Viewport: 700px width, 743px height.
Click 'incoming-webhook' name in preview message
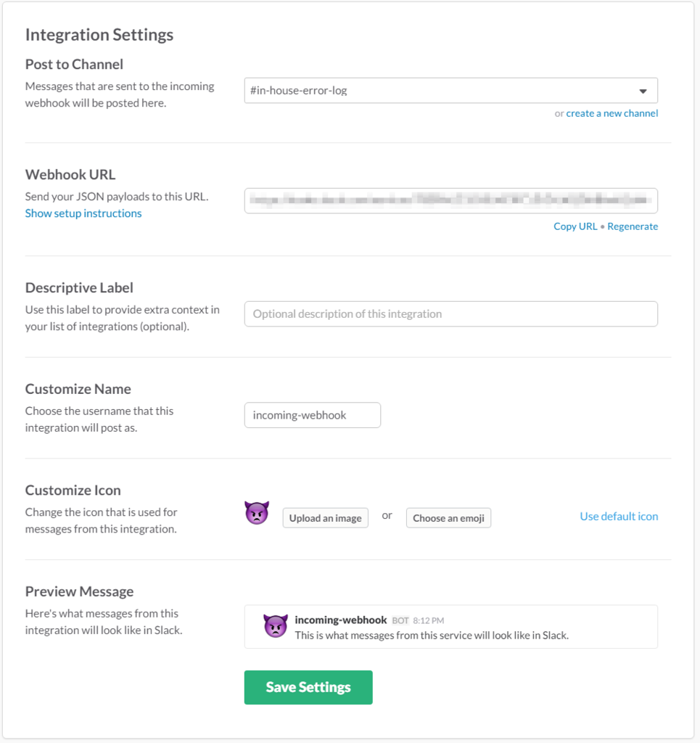click(340, 620)
